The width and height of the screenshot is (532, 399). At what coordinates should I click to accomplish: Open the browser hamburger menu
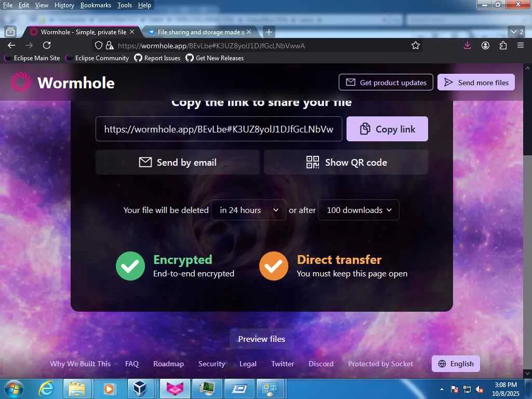(521, 45)
